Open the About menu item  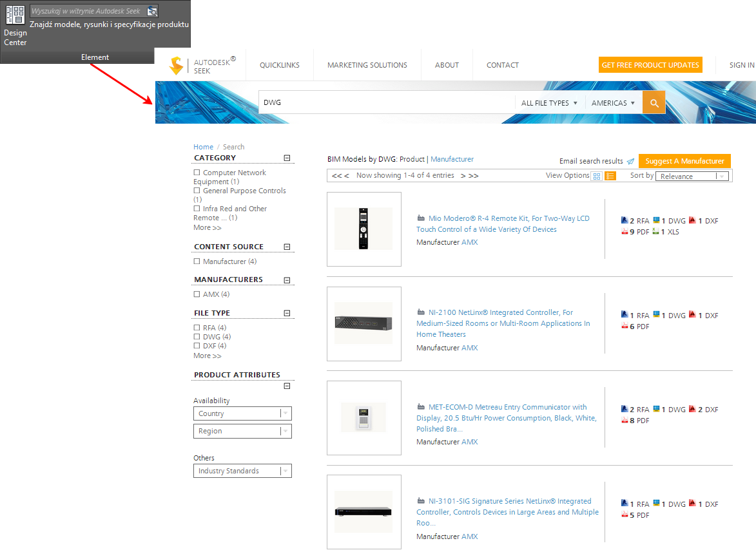pyautogui.click(x=447, y=65)
